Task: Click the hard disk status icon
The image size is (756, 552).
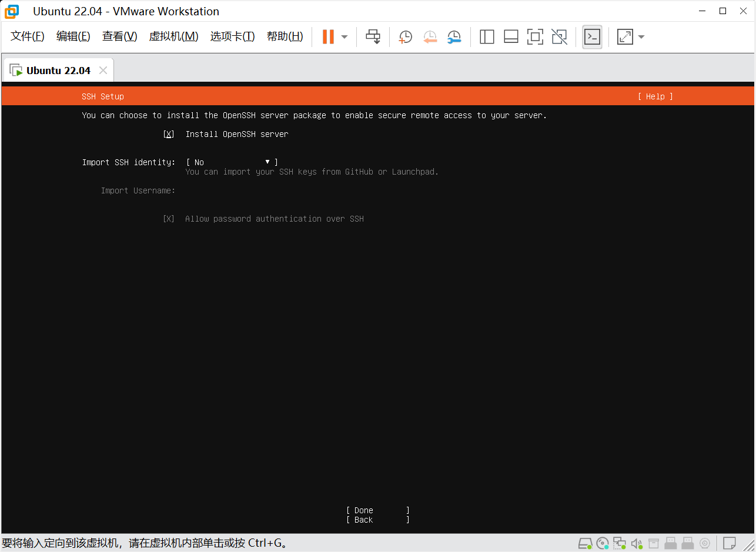Action: (584, 543)
